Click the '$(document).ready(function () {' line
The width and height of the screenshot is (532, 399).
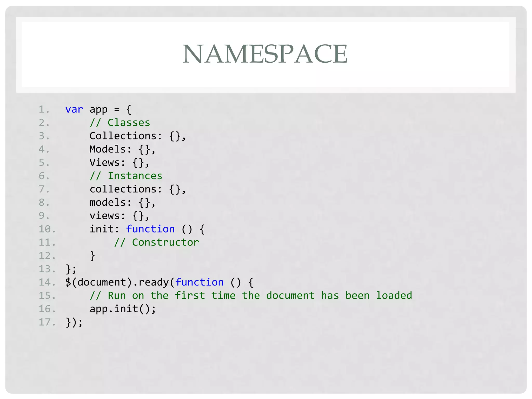tap(159, 282)
